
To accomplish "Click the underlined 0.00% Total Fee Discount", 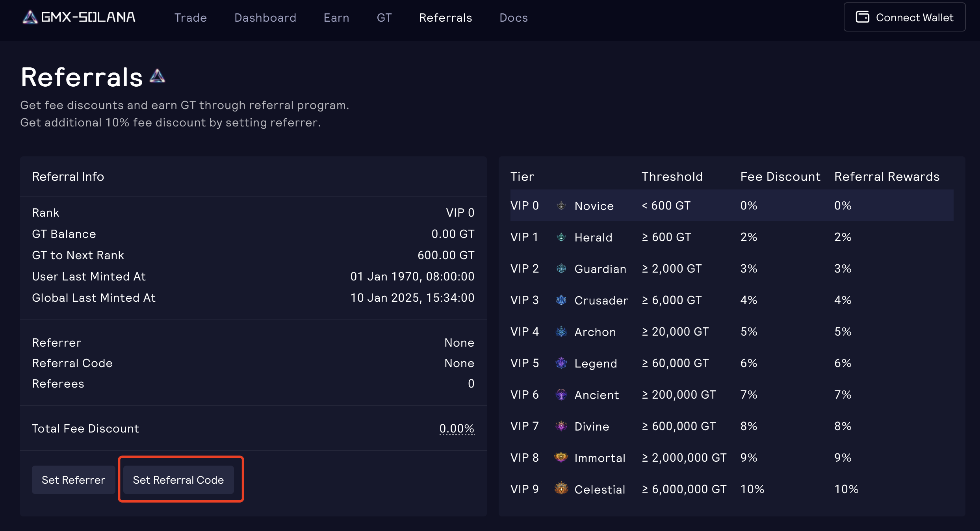I will 457,428.
